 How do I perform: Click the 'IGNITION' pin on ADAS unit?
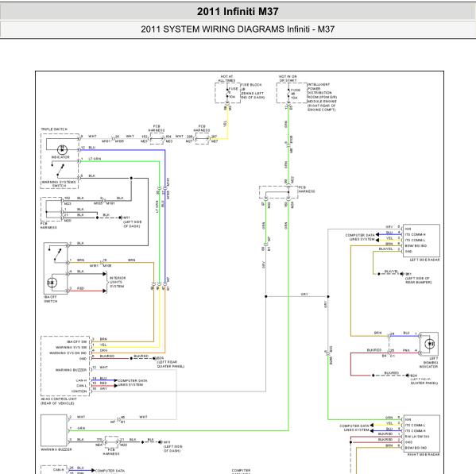(x=79, y=391)
